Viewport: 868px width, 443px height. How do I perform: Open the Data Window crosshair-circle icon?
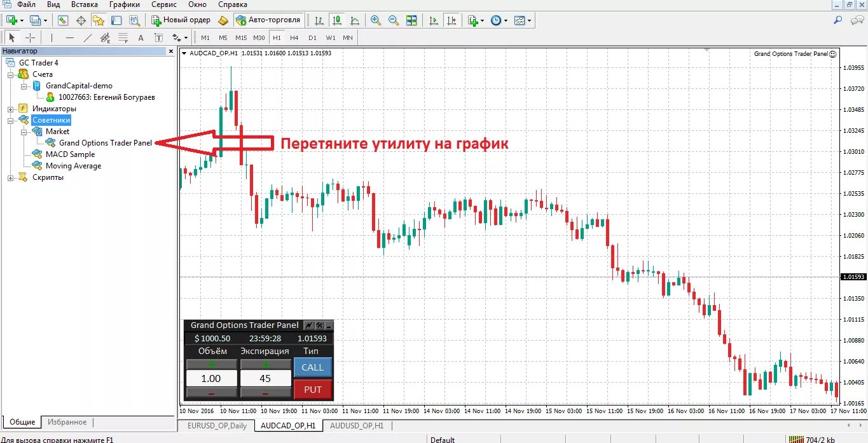click(81, 20)
